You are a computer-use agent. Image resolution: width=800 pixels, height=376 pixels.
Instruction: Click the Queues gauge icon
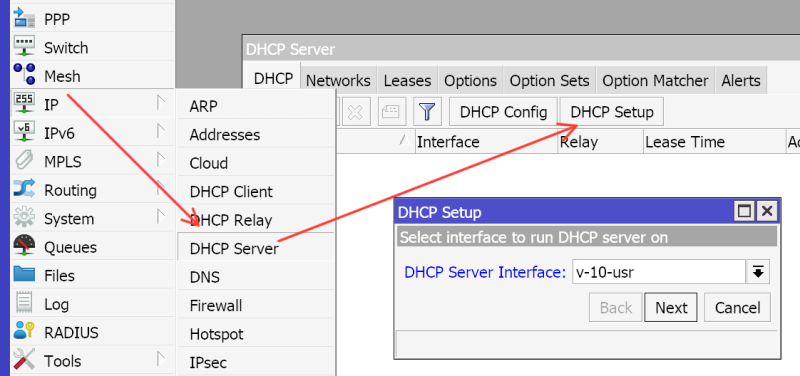point(24,246)
